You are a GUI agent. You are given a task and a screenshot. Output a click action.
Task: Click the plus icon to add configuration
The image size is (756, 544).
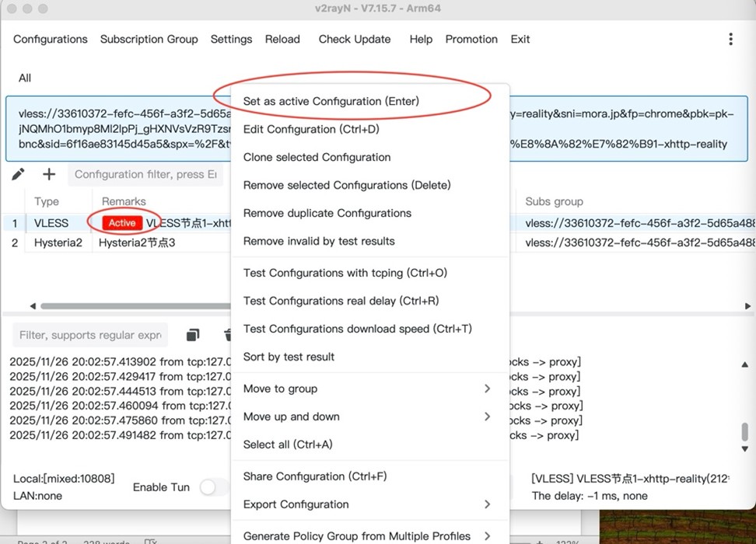pos(48,174)
